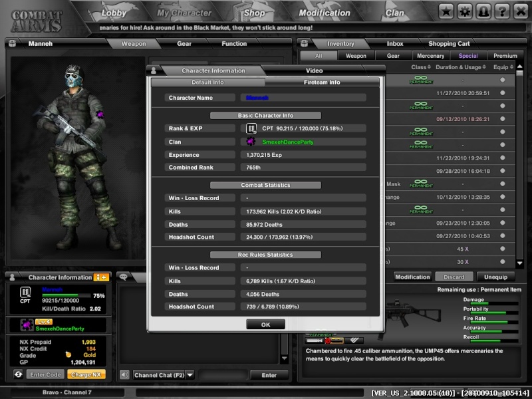Select equip radio for 10/12/2010 13:28:35 item

pos(503,197)
